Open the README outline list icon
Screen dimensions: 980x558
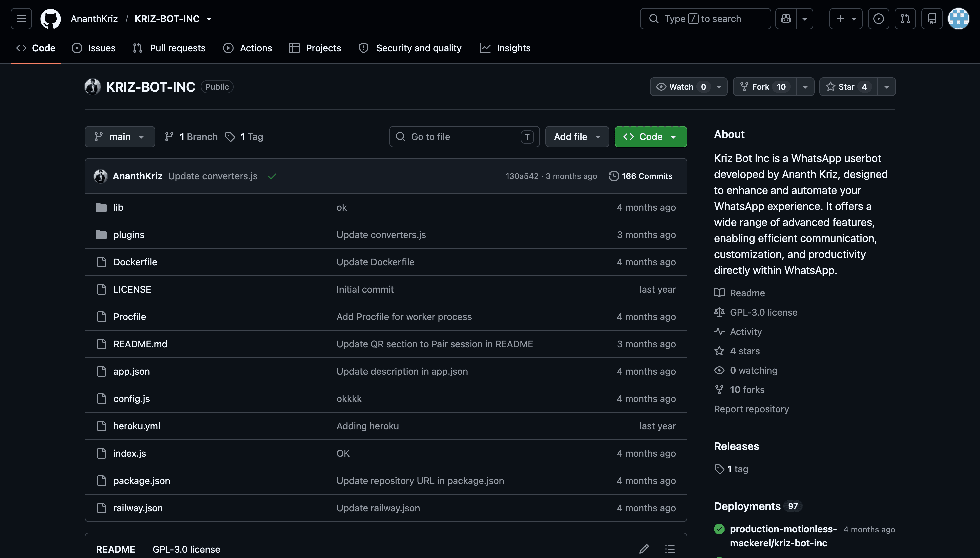pyautogui.click(x=670, y=549)
